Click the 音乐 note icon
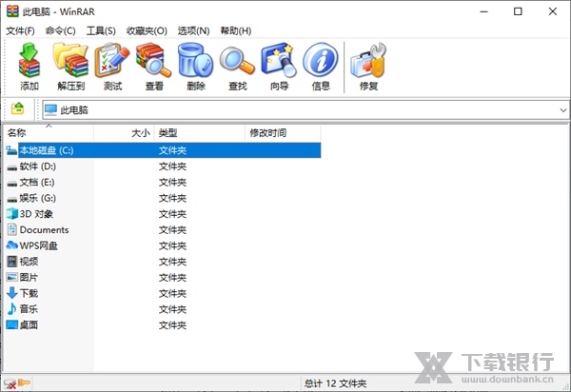 [x=12, y=308]
